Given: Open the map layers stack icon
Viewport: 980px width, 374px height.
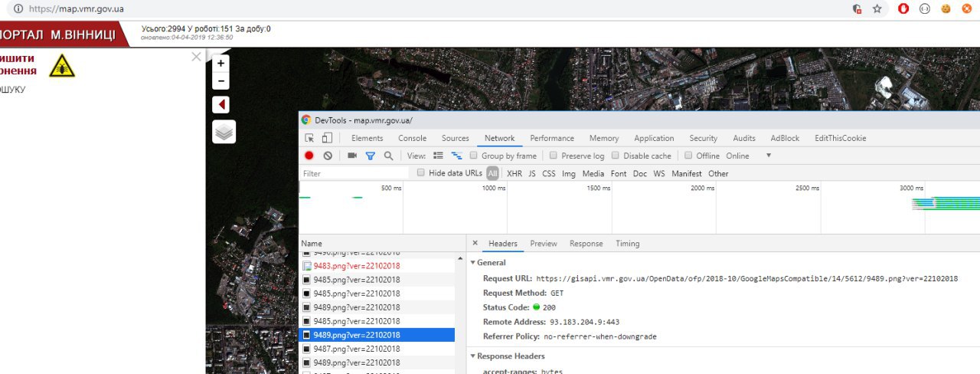Looking at the screenshot, I should [224, 132].
